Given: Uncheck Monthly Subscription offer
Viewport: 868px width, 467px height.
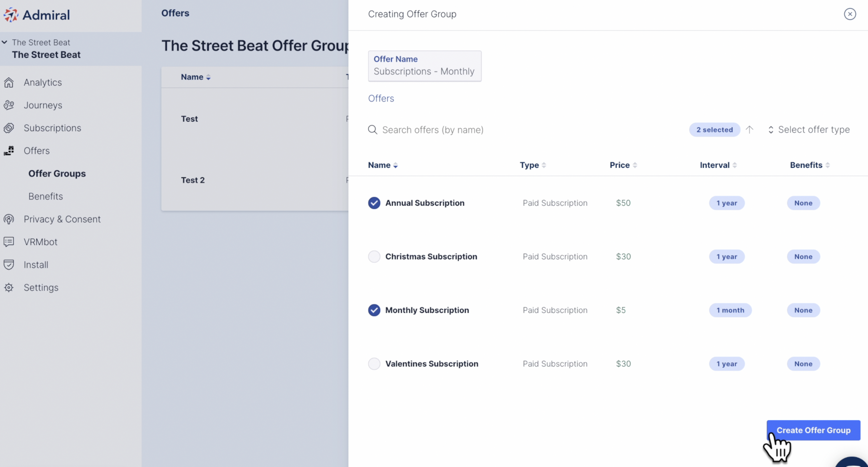Looking at the screenshot, I should [x=374, y=310].
